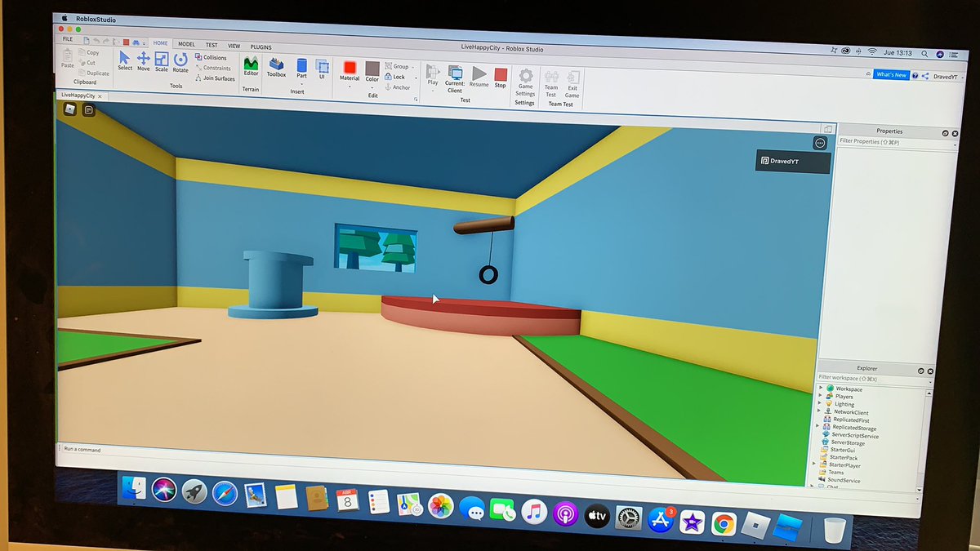Image resolution: width=980 pixels, height=551 pixels.
Task: Toggle Lock in Edit group
Action: point(394,77)
